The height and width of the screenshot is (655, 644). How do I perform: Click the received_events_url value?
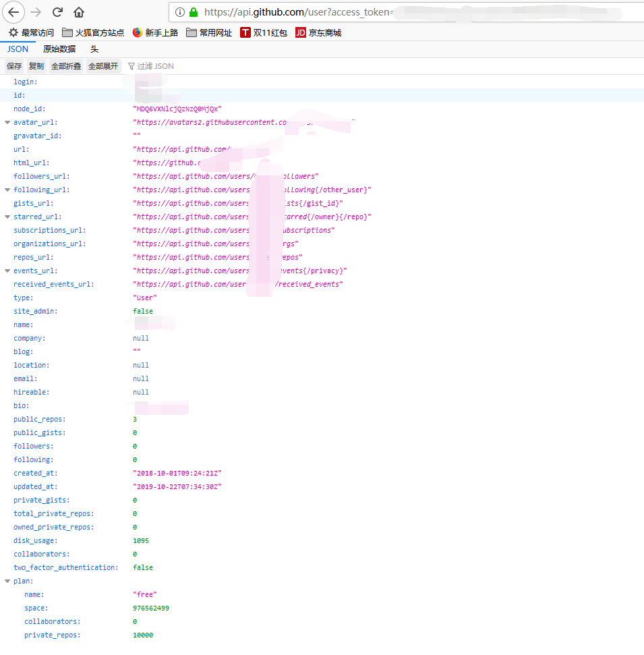pyautogui.click(x=237, y=284)
